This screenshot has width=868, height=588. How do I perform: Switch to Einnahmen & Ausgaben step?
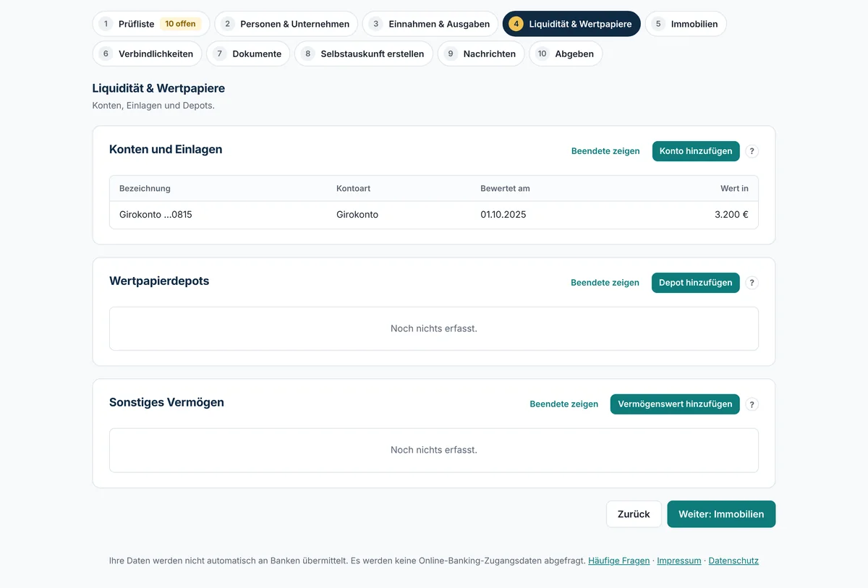click(x=430, y=24)
